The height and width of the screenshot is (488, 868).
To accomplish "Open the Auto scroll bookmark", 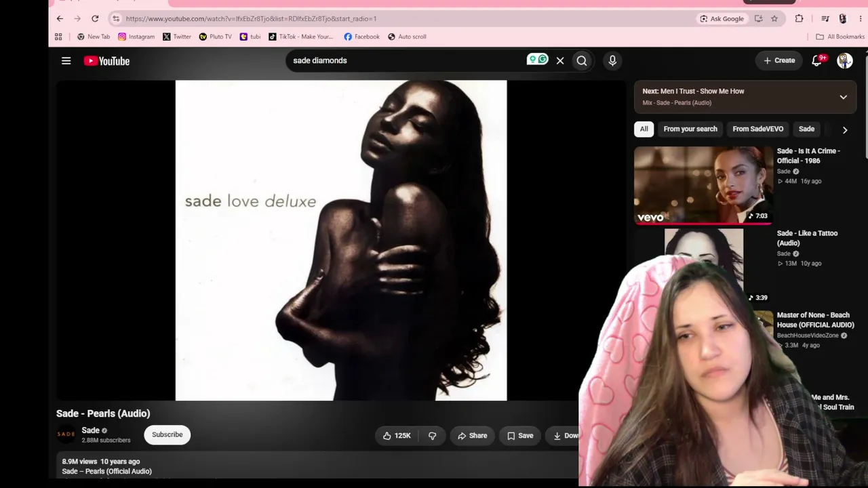I will pos(407,37).
